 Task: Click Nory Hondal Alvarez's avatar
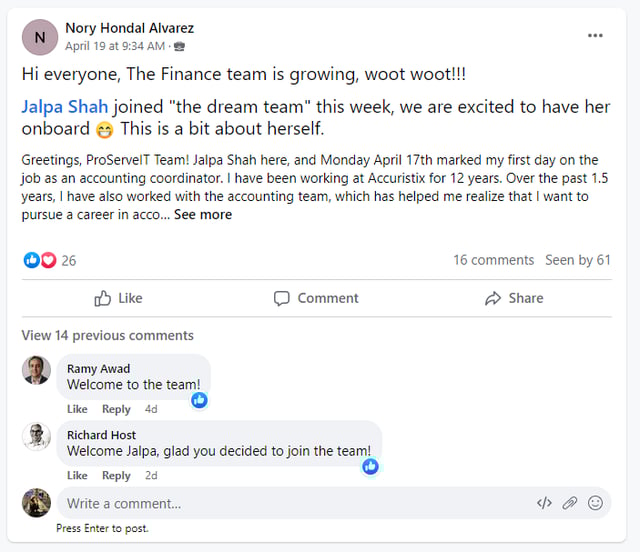[x=40, y=37]
